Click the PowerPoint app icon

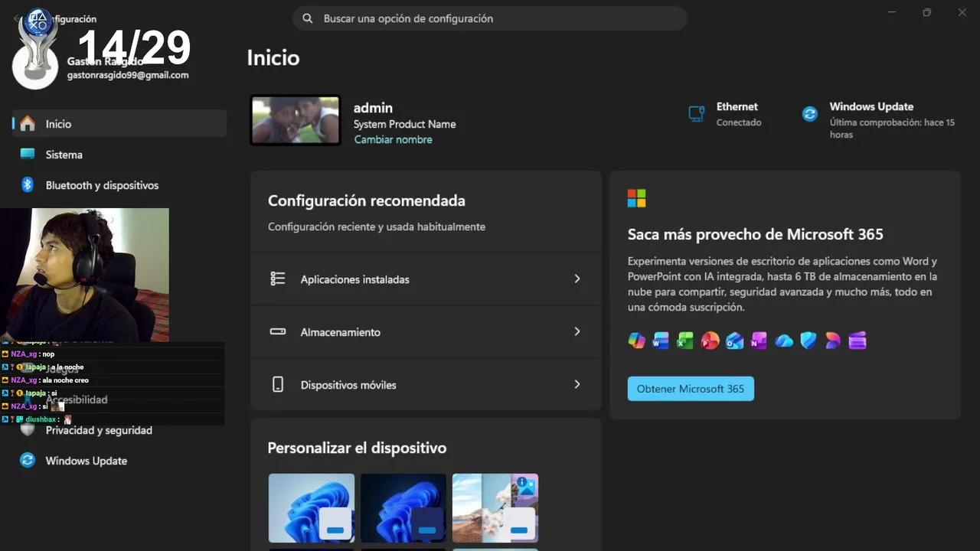[x=710, y=341]
